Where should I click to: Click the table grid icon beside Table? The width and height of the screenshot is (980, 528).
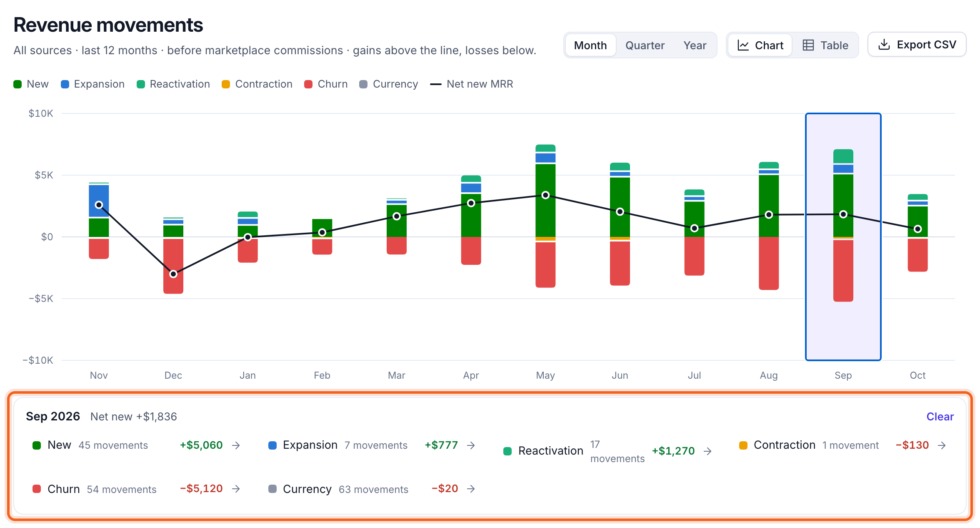(808, 45)
